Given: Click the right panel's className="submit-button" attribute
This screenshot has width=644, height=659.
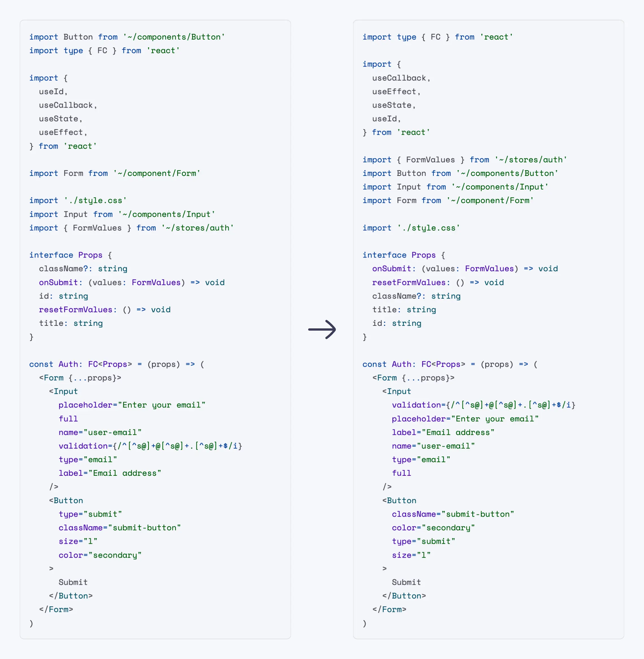Looking at the screenshot, I should click(x=452, y=514).
